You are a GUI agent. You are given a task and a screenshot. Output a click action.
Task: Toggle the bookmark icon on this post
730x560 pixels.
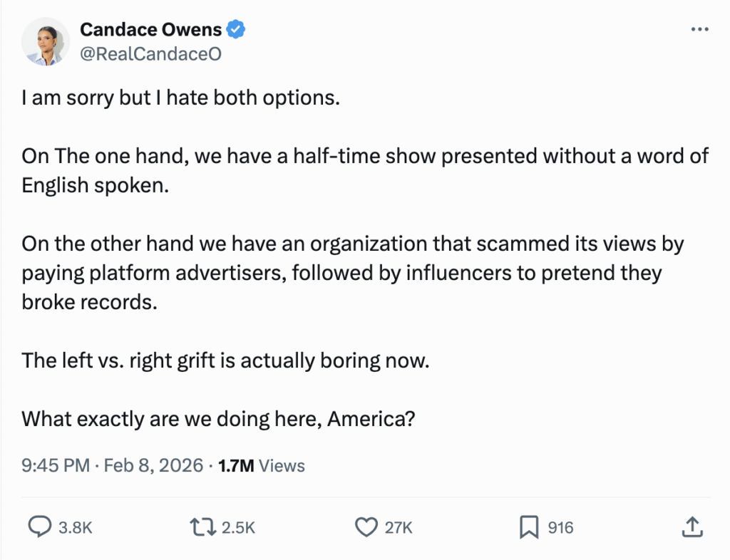pyautogui.click(x=528, y=527)
